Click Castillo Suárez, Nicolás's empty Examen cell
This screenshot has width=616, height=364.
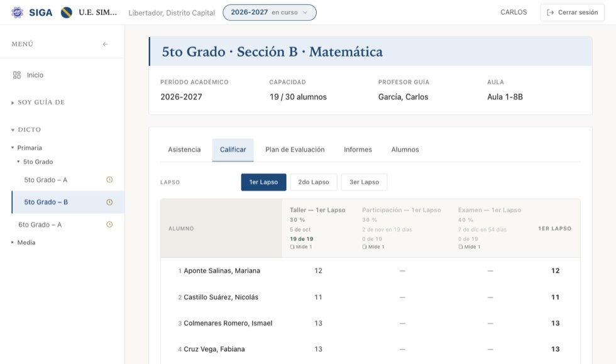tap(490, 297)
